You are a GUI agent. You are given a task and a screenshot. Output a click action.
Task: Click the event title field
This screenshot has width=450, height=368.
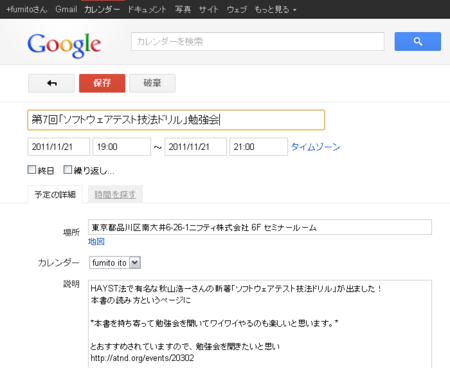click(x=176, y=120)
